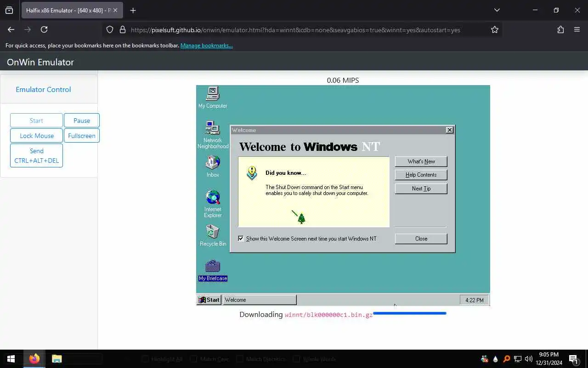Close the Welcome dialog with X button
Viewport: 588px width, 368px height.
pyautogui.click(x=450, y=130)
